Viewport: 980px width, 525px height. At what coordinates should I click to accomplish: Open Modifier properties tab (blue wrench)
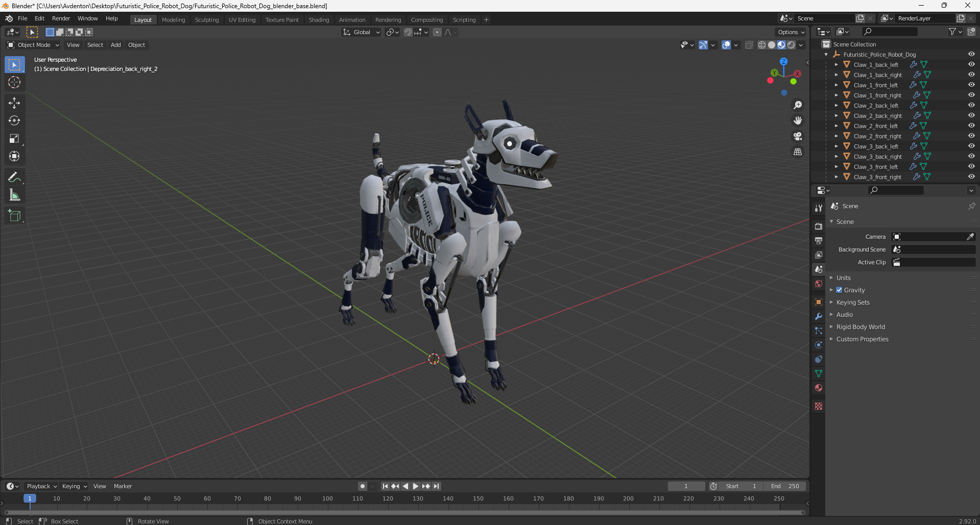(819, 316)
